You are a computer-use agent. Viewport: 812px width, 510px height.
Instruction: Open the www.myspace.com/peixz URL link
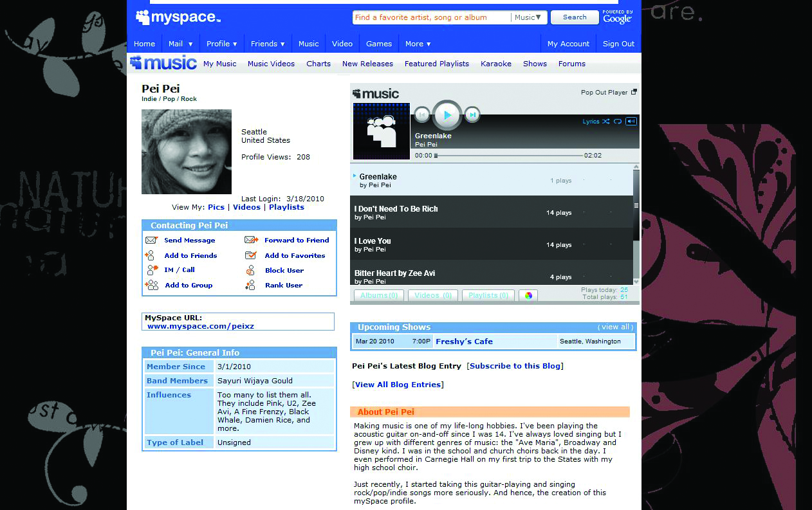(201, 326)
